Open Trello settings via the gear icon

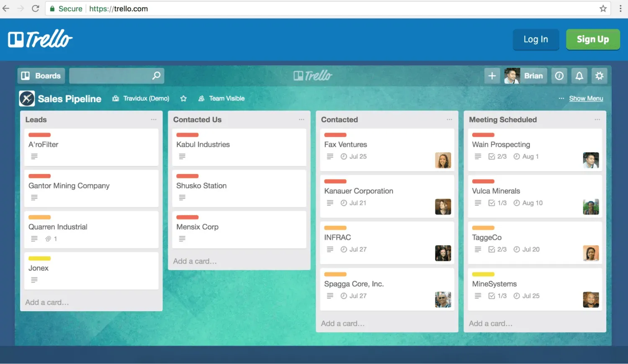point(599,76)
